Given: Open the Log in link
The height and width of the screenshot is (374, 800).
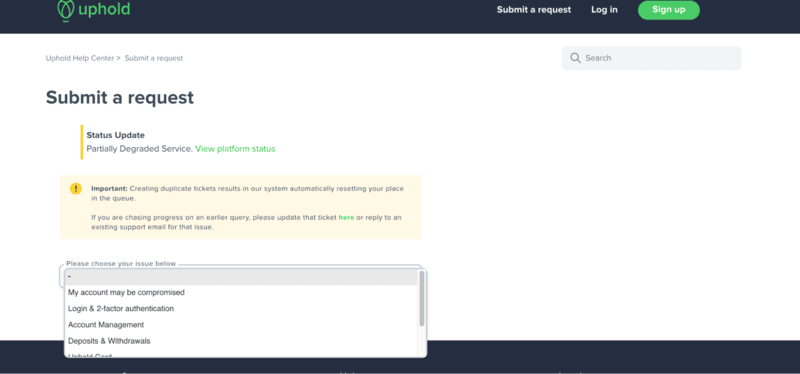Looking at the screenshot, I should pos(604,10).
